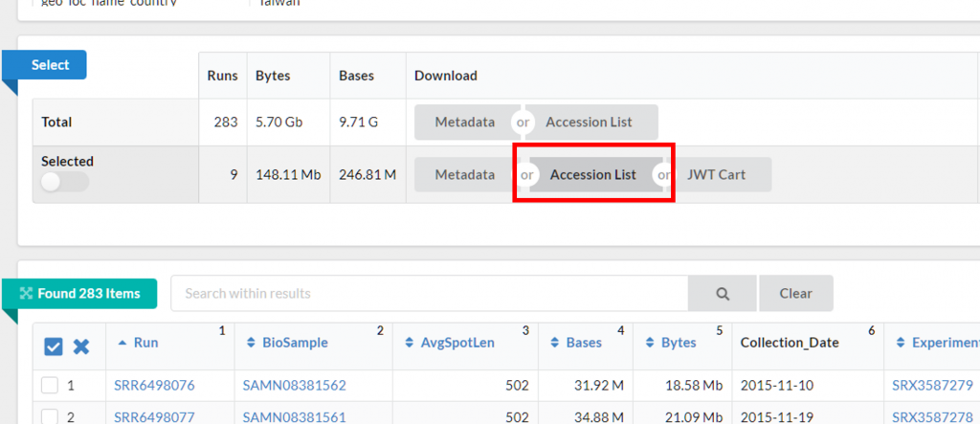Open experiment link SRX3587279

932,385
